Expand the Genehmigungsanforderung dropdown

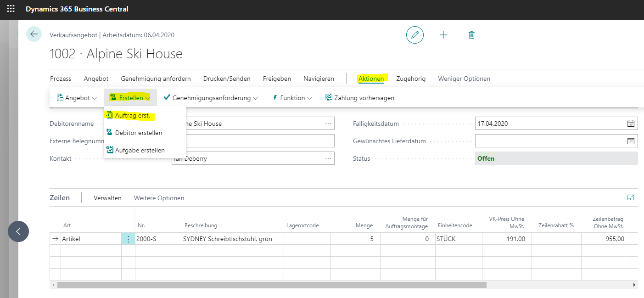[x=211, y=98]
